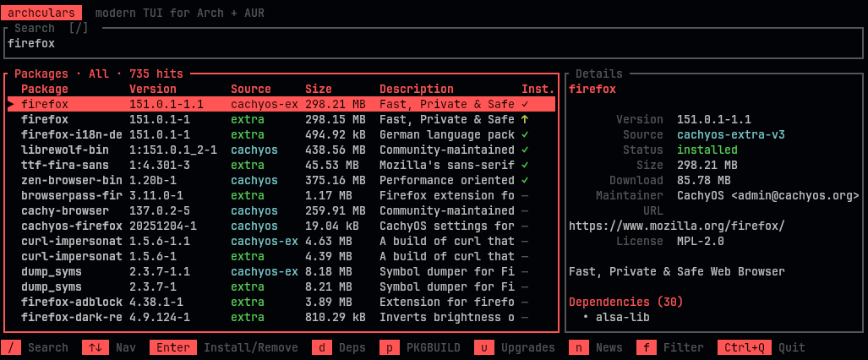The width and height of the screenshot is (868, 360).
Task: Click the yellow upgrade arrow on the firefox row
Action: click(526, 119)
